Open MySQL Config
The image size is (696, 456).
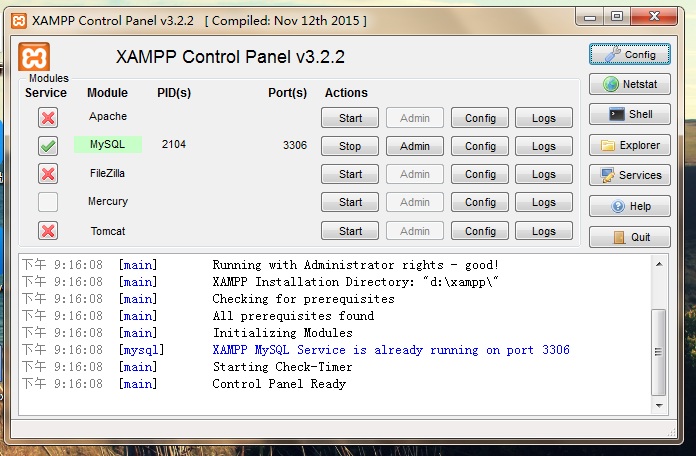pos(480,146)
